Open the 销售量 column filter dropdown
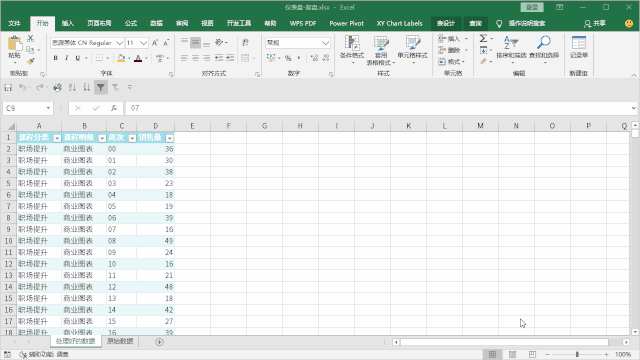640x360 pixels. 169,138
